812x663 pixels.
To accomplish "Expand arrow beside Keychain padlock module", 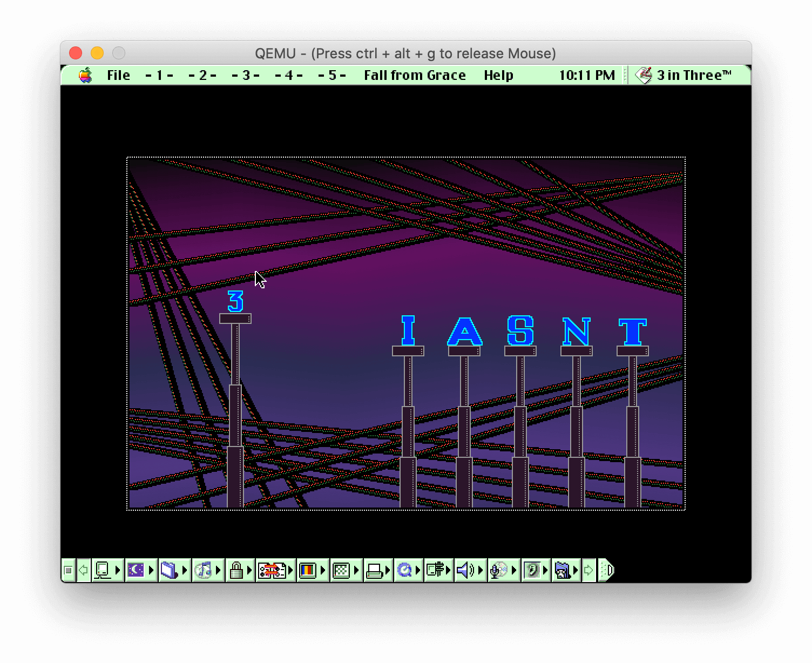I will pyautogui.click(x=249, y=570).
